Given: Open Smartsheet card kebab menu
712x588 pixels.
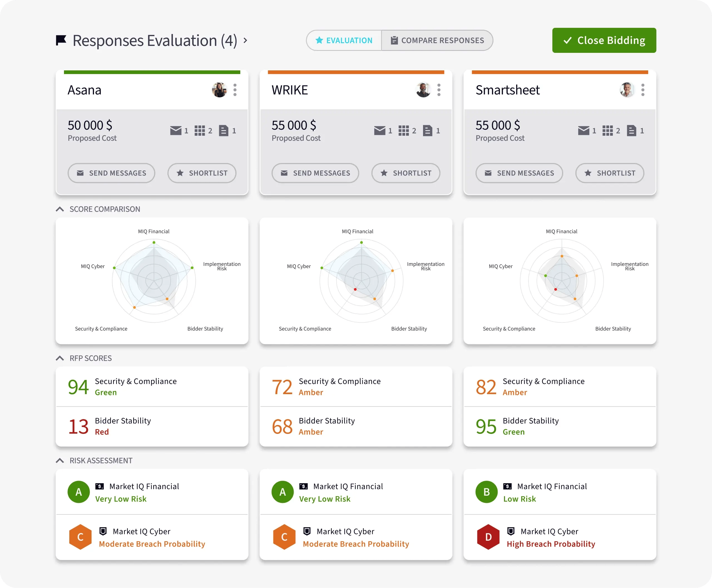Looking at the screenshot, I should coord(643,90).
